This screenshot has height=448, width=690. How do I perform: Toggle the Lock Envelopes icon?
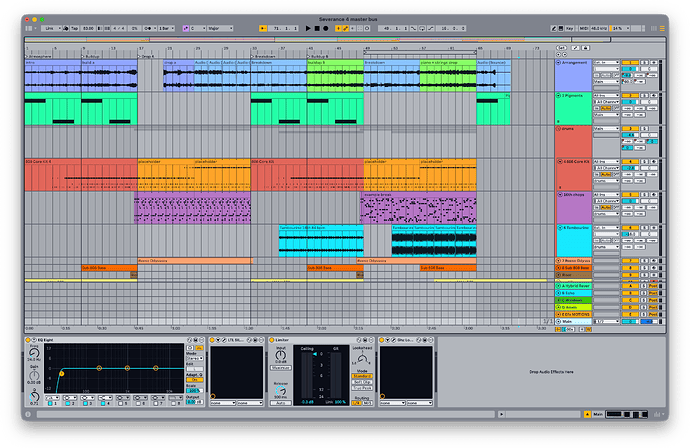586,48
